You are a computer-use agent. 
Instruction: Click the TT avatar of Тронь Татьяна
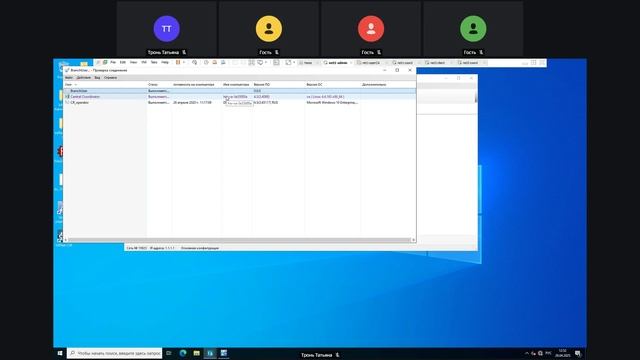(167, 29)
